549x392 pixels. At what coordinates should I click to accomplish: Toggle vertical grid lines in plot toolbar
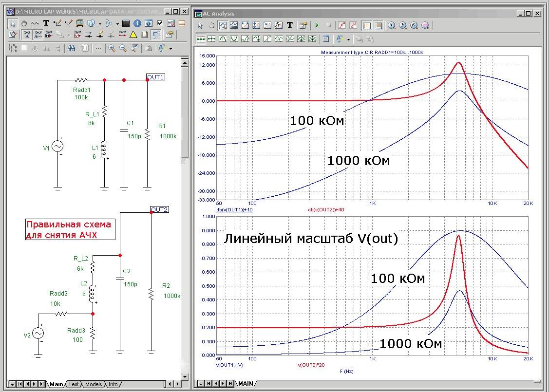(x=367, y=25)
